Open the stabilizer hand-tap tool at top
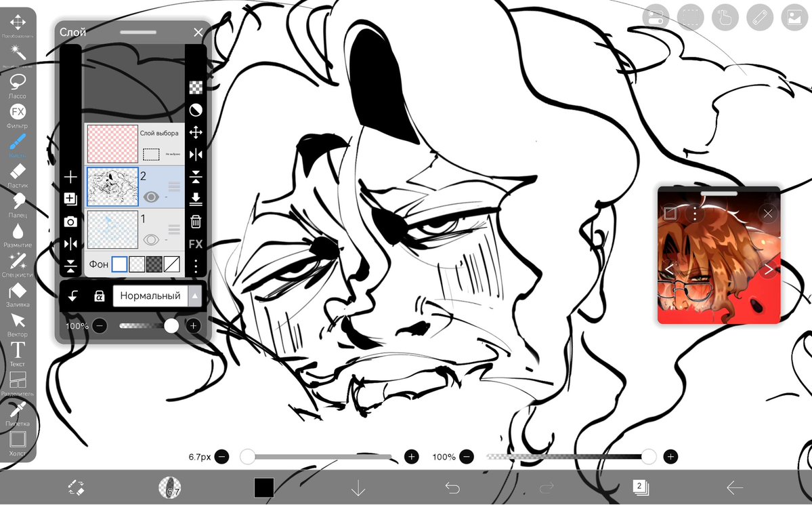Screen dimensions: 812x505 pyautogui.click(x=725, y=17)
